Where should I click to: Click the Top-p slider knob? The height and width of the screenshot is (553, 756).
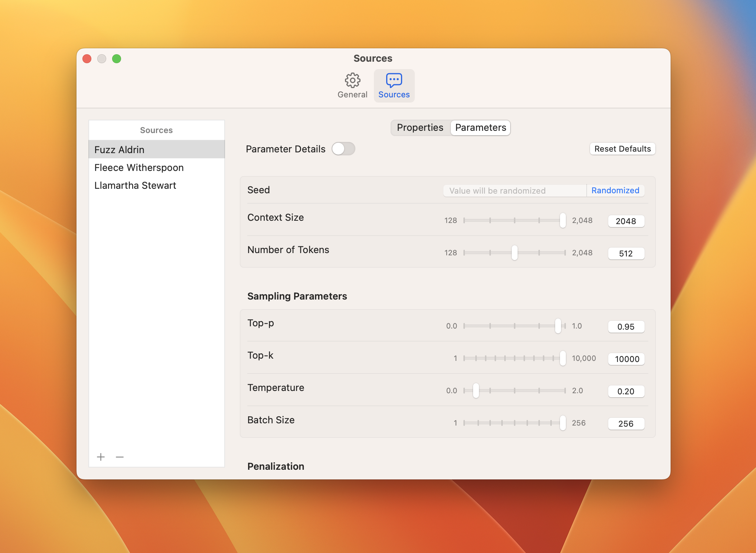[x=558, y=326]
